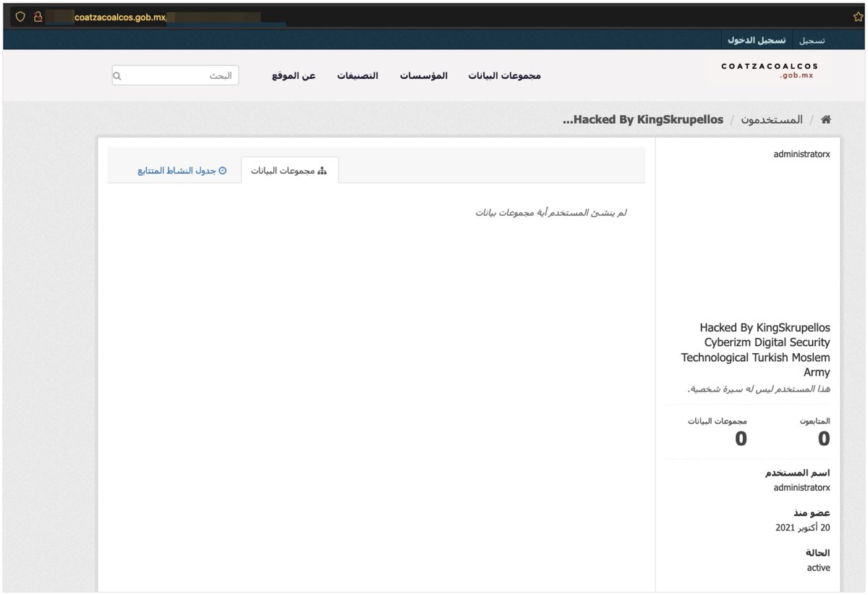Open the تسجيل الدخول login link
This screenshot has width=868, height=595.
click(757, 41)
